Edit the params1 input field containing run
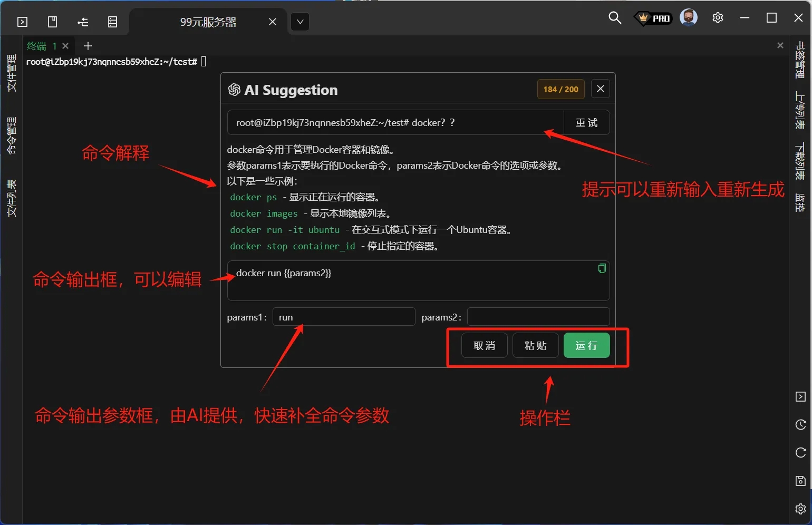The image size is (812, 525). click(x=343, y=317)
